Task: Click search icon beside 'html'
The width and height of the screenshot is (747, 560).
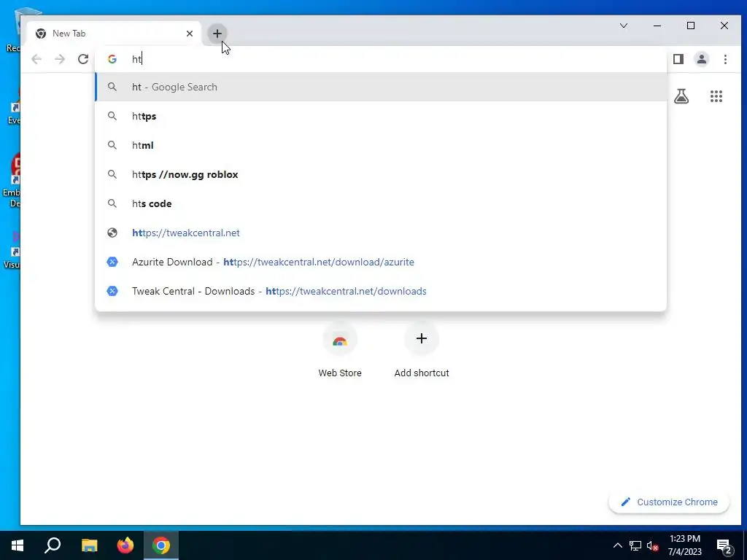Action: pos(112,145)
